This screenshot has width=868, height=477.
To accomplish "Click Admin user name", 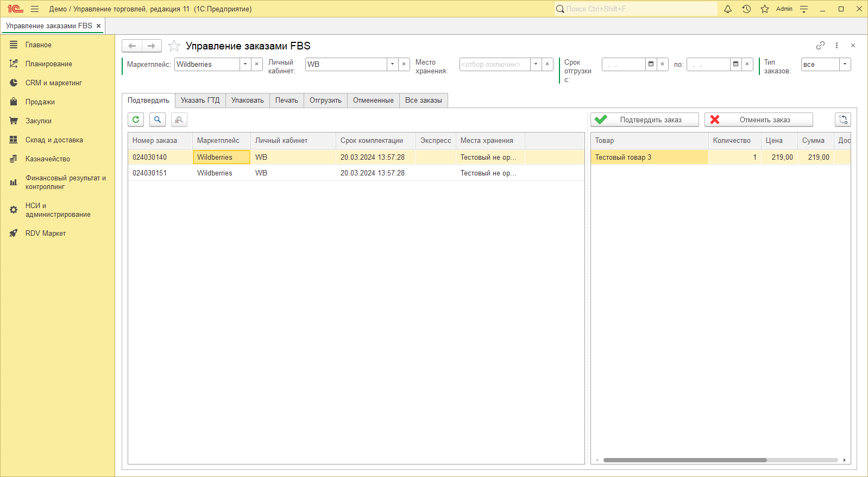I will (784, 9).
